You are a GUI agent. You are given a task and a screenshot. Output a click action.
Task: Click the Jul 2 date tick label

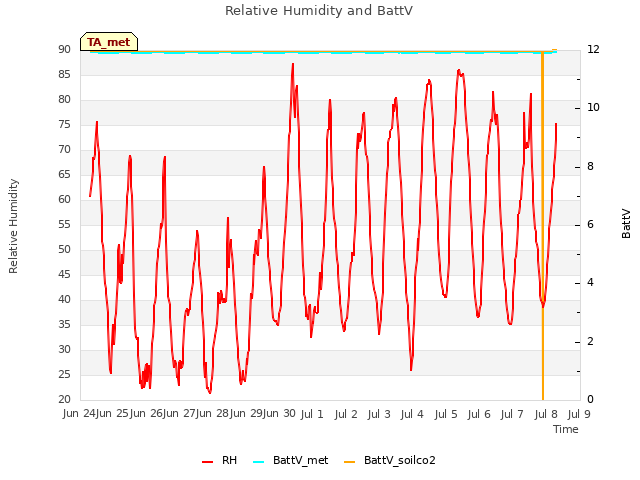346,414
